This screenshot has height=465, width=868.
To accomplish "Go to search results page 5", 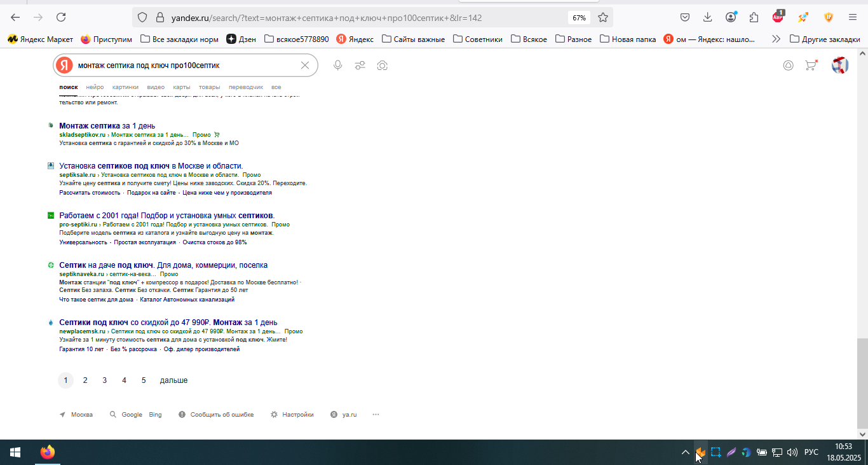I will coord(144,380).
